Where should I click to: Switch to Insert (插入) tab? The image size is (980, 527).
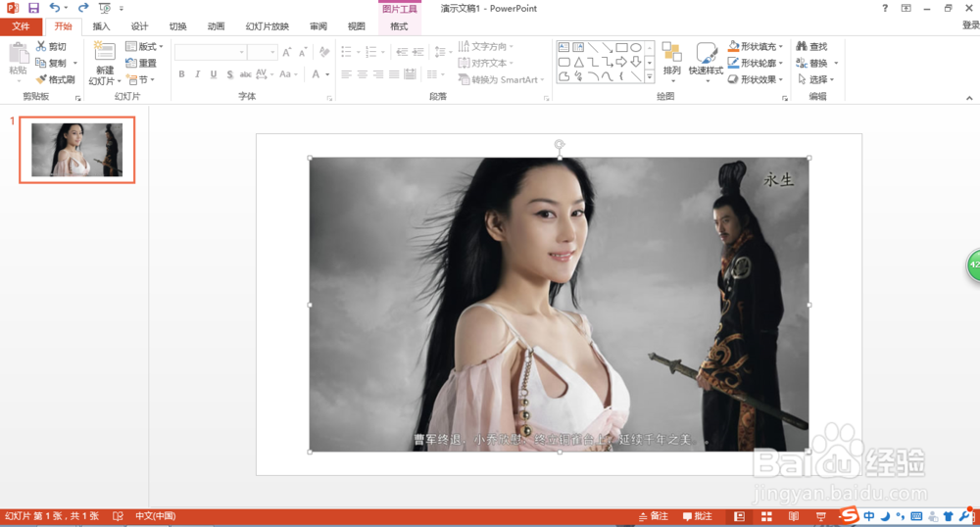101,26
